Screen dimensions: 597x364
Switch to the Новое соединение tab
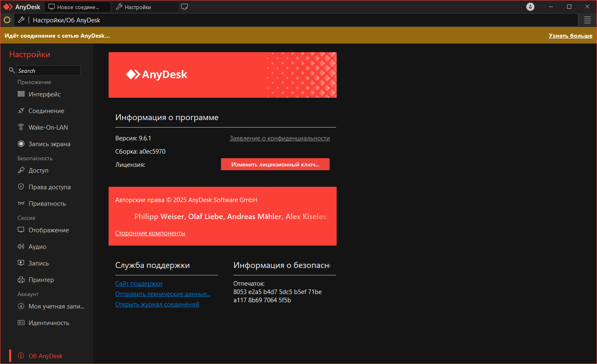click(78, 7)
